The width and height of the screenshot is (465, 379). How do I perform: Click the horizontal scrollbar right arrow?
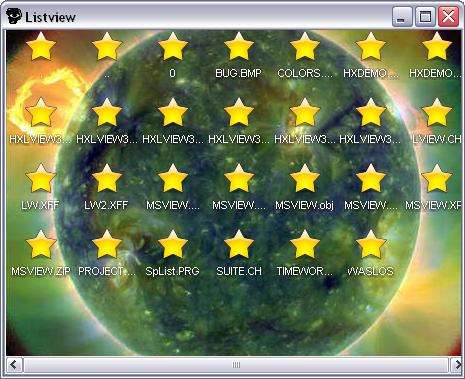[456, 365]
